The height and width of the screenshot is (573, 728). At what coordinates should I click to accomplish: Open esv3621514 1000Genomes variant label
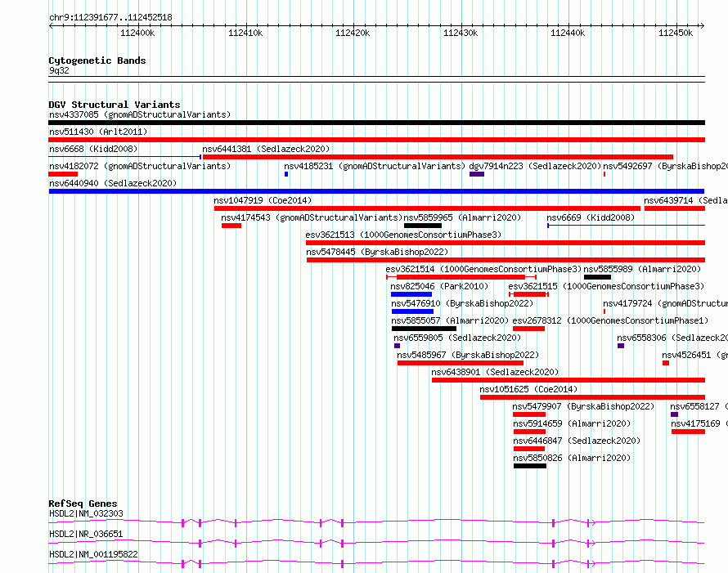point(483,269)
